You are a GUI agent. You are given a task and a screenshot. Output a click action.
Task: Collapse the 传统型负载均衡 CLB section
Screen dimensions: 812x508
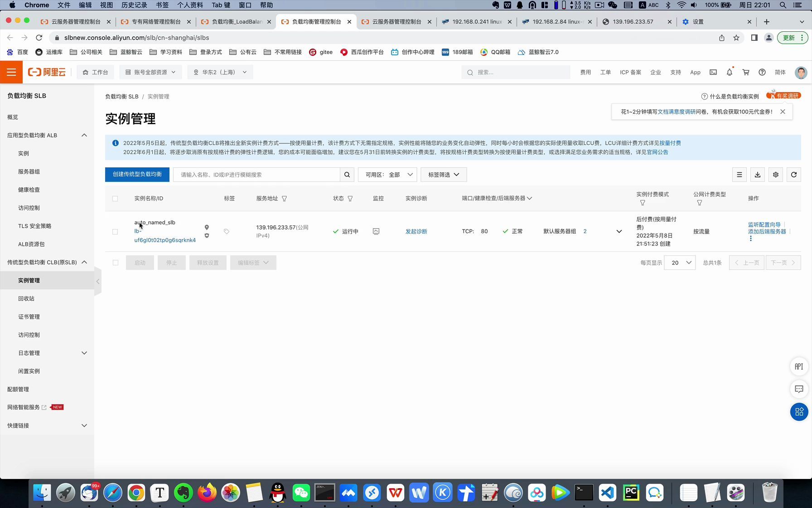tap(84, 262)
